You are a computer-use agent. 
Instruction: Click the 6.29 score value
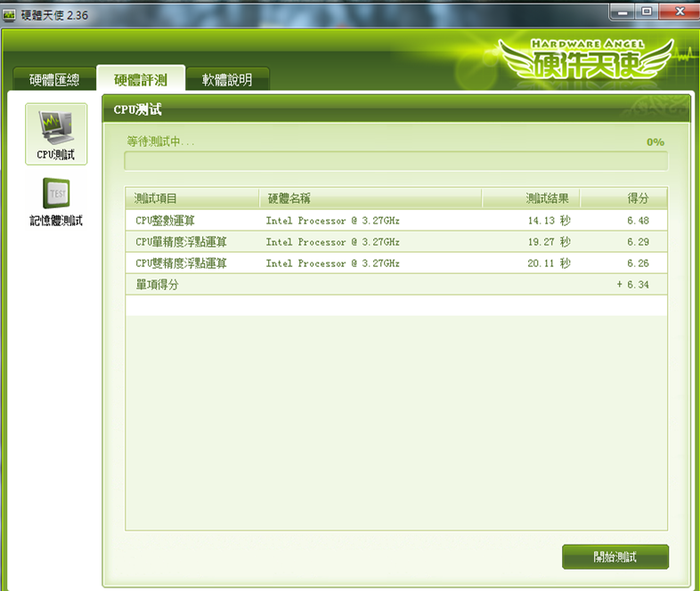[x=638, y=242]
